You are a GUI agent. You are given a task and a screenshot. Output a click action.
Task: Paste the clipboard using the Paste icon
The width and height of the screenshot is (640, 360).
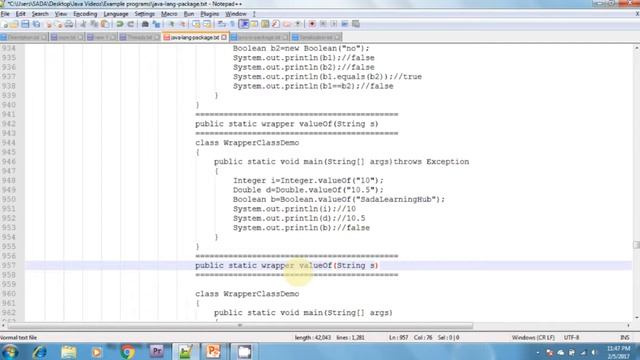tap(105, 24)
